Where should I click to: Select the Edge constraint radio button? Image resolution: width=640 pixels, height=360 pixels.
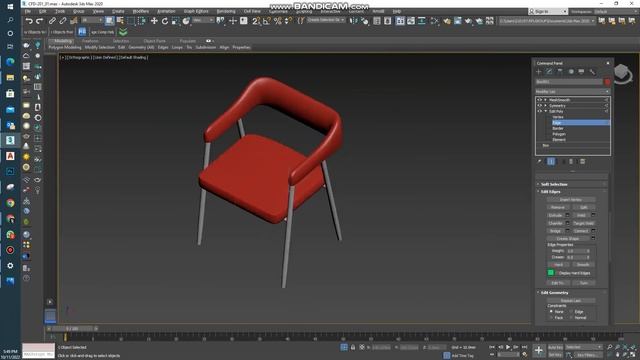[x=571, y=311]
